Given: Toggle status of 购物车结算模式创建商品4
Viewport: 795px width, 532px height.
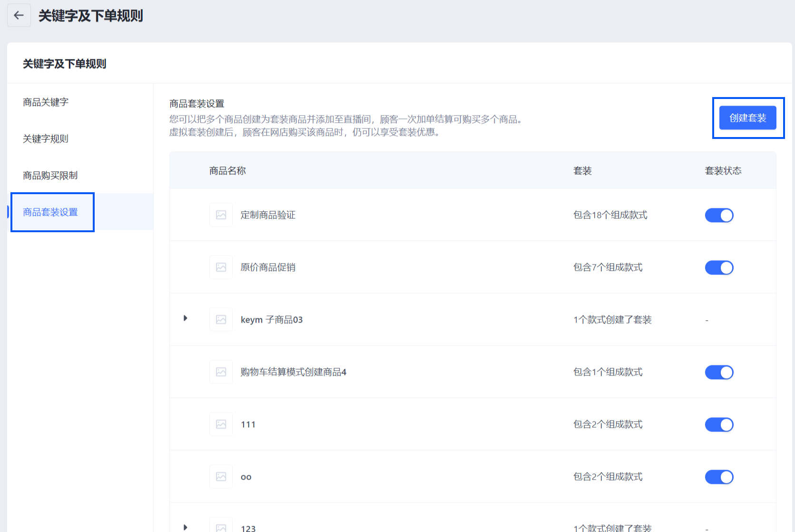Looking at the screenshot, I should (x=719, y=372).
